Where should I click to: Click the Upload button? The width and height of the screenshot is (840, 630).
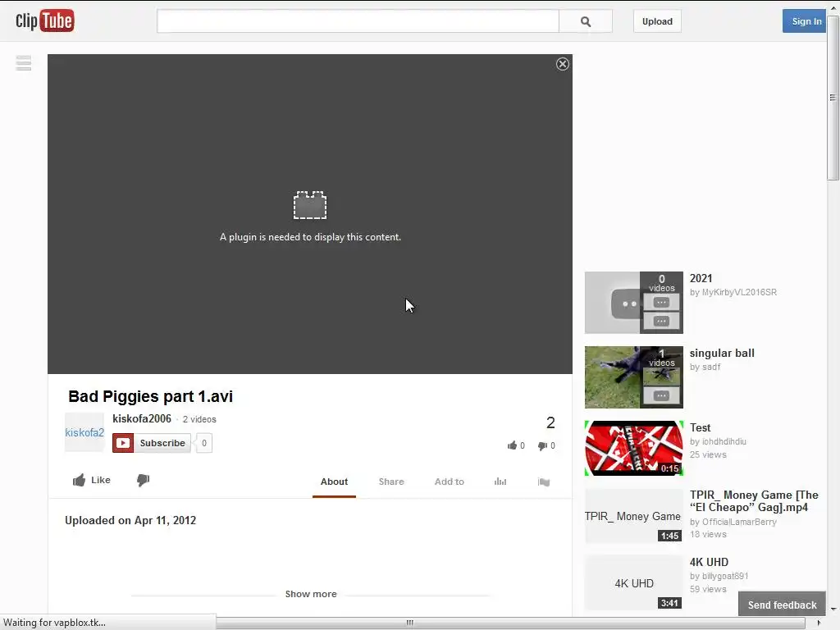pos(657,21)
